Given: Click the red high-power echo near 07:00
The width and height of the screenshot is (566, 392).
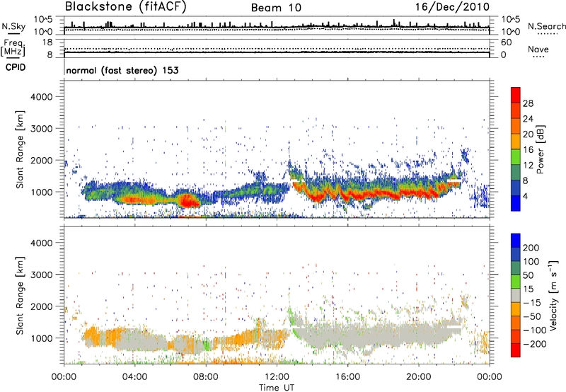Looking at the screenshot, I should click(x=188, y=201).
